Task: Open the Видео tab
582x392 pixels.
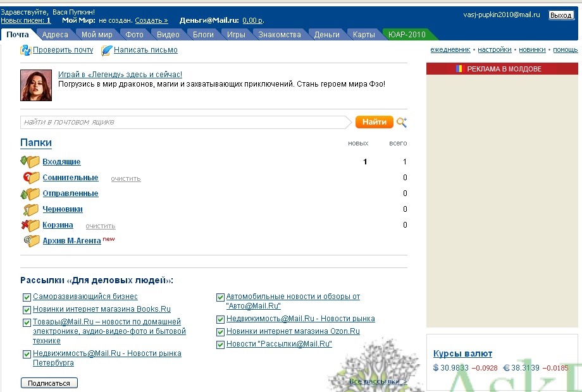Action: tap(168, 35)
